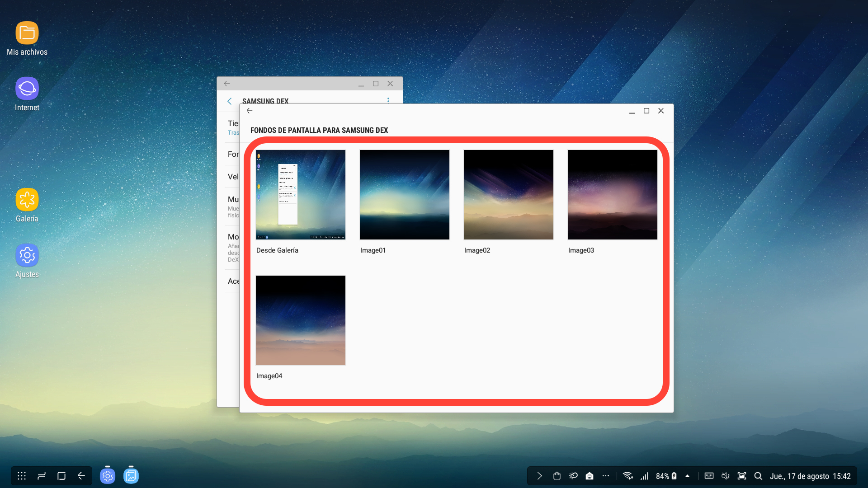
Task: Click the Desde Galería label
Action: click(277, 250)
